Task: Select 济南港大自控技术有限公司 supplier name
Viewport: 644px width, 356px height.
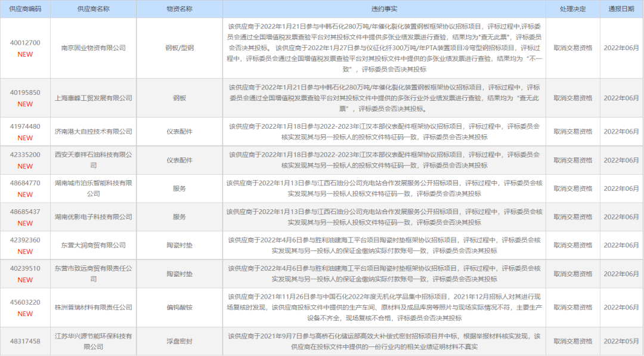Action: pos(93,131)
